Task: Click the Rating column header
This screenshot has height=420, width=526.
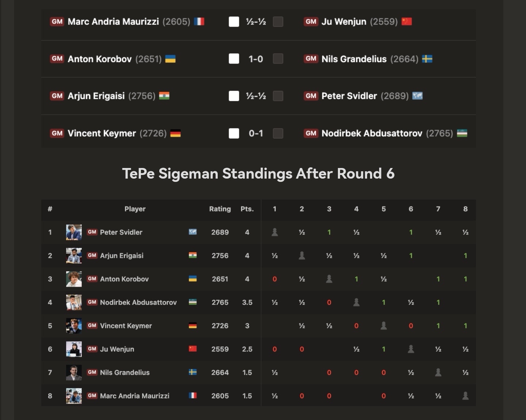Action: [x=220, y=209]
